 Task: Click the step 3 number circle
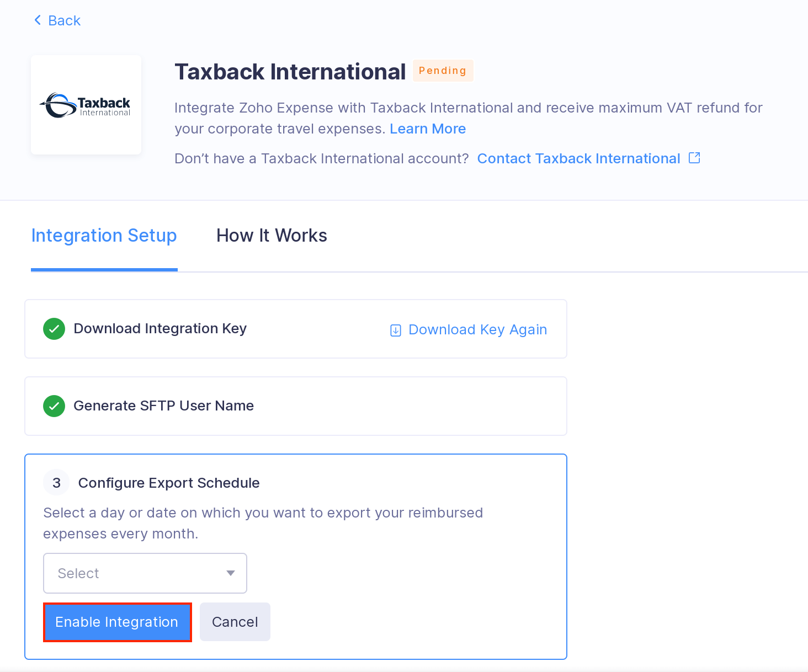[56, 482]
